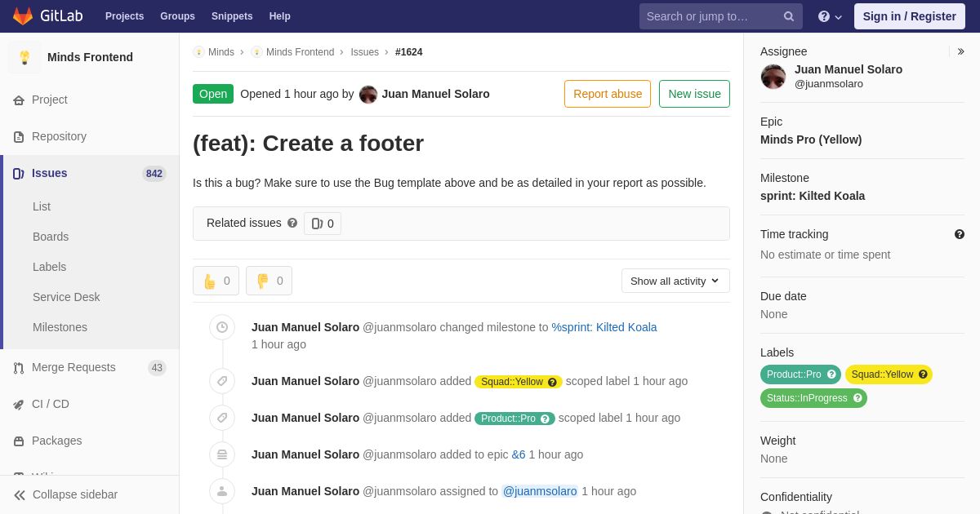Open the issues List page
This screenshot has width=980, height=514.
42,206
